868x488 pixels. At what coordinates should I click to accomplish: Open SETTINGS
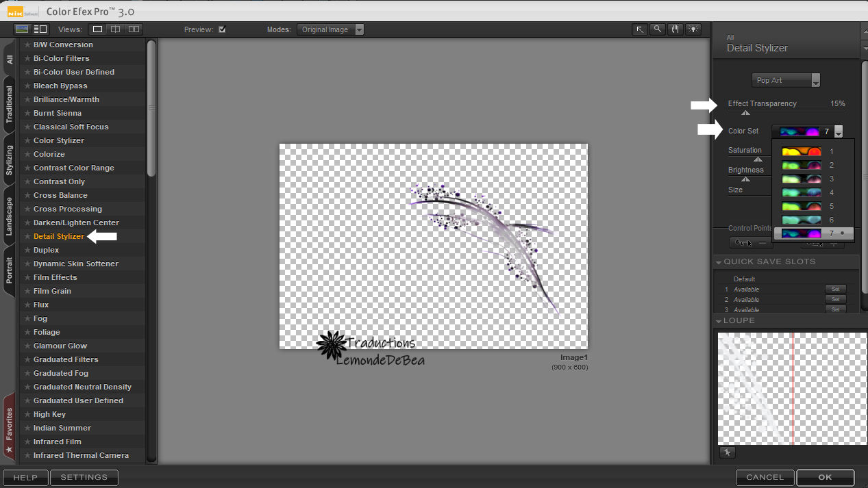point(84,477)
